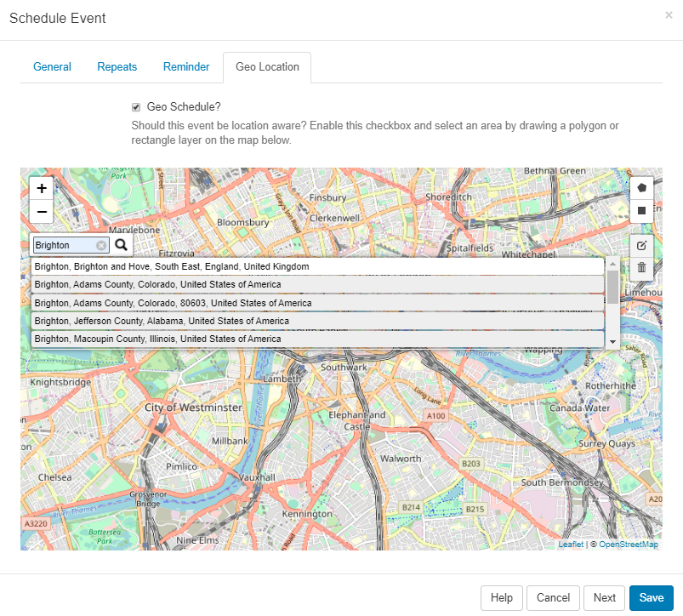
Task: Select the rectangle drawing tool
Action: click(x=641, y=209)
